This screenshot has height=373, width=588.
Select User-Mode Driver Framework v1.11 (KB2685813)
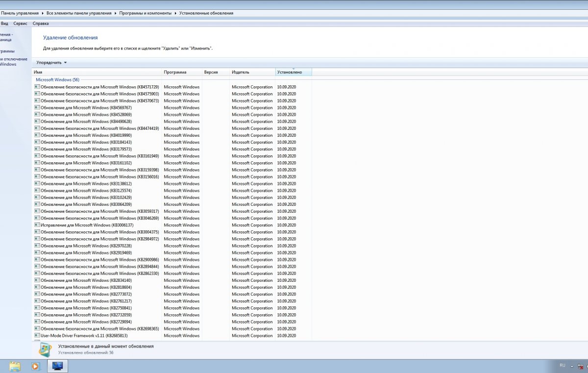tap(84, 336)
